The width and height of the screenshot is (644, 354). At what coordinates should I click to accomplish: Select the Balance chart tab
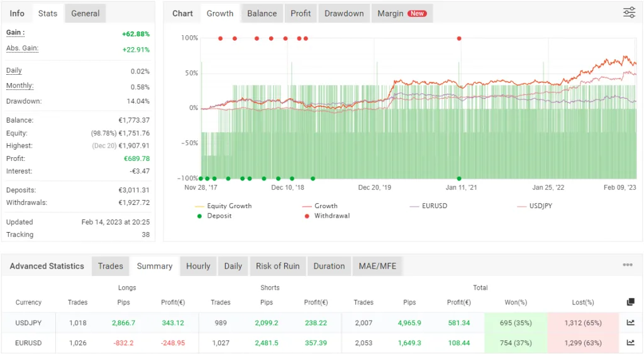262,14
